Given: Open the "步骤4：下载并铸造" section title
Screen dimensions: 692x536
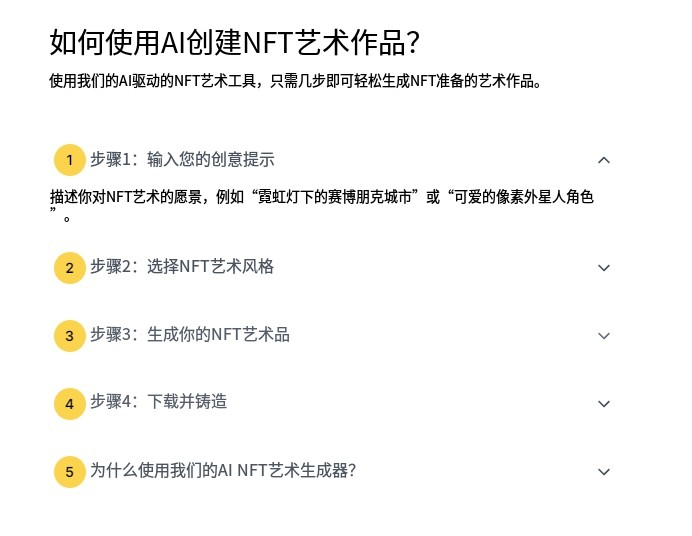Looking at the screenshot, I should click(158, 402).
